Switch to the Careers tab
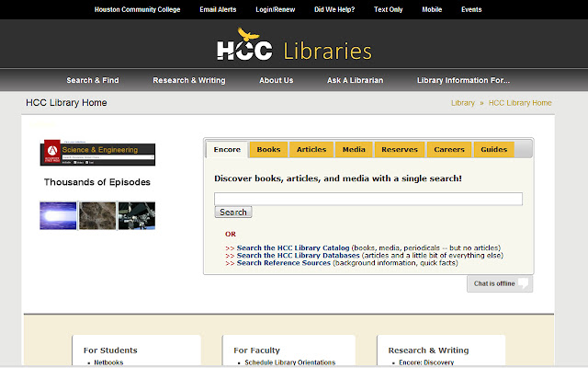588x368 pixels. pos(449,149)
